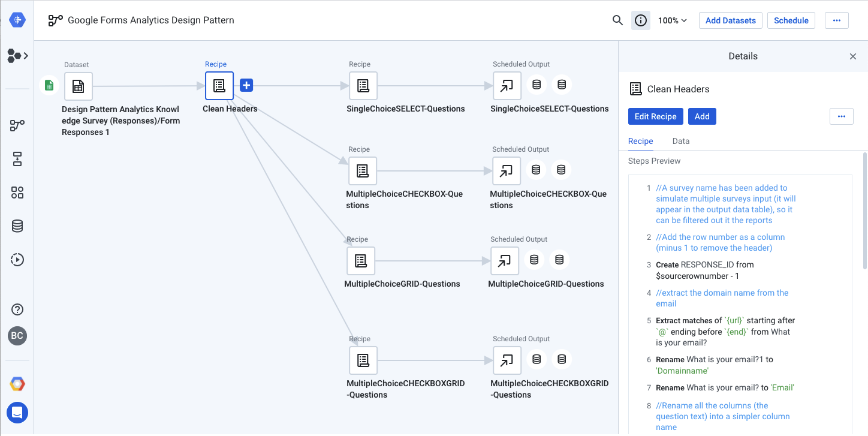Screen dimensions: 868x436
Task: Select the MultipleChoiceGRID-Questions scheduled output icon
Action: 505,260
